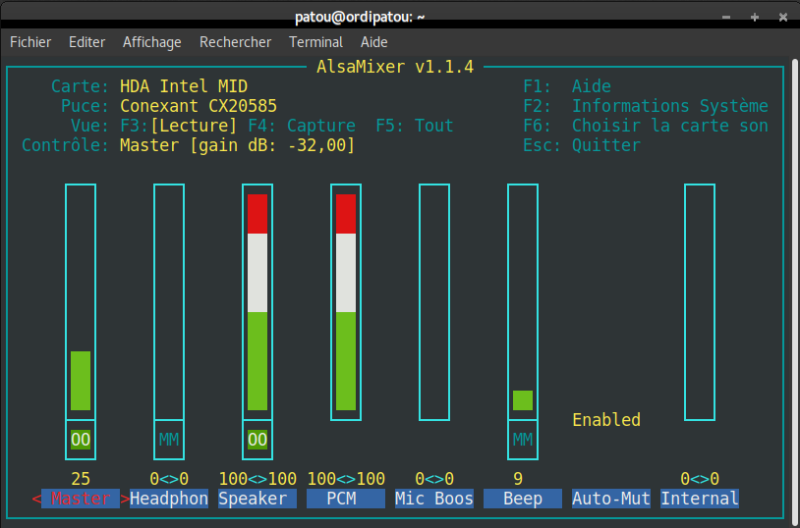Toggle the Speaker mute indicator OO
Viewport: 800px width, 528px height.
(257, 439)
